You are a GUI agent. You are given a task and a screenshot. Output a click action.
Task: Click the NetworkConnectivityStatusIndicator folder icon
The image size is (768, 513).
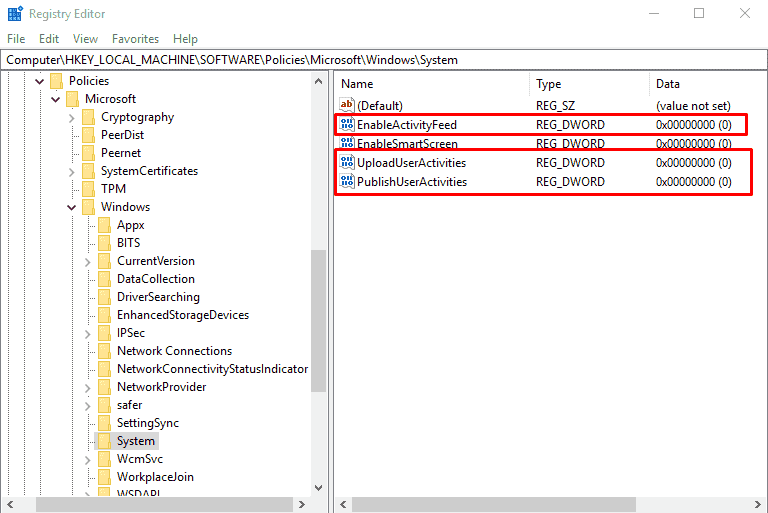[104, 368]
